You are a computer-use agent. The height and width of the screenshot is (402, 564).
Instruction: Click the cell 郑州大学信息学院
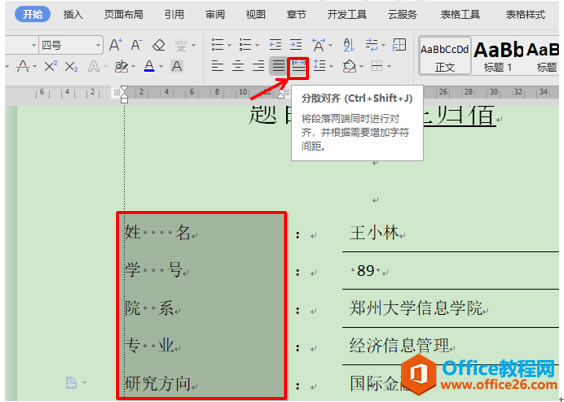coord(450,309)
